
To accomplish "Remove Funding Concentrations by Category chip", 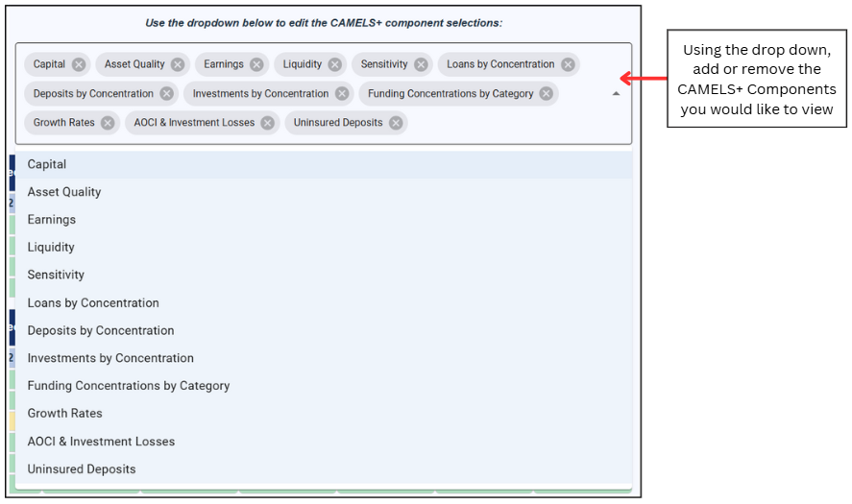I will point(547,94).
